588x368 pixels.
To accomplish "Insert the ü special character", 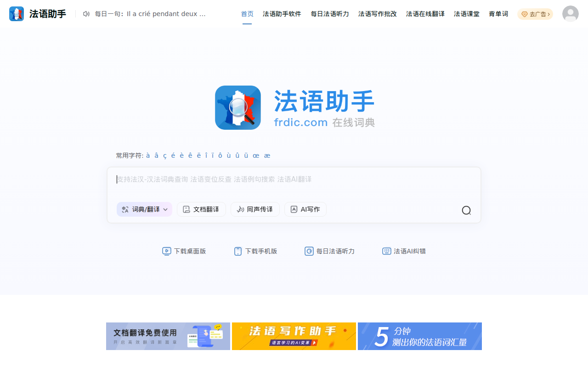I will point(246,155).
